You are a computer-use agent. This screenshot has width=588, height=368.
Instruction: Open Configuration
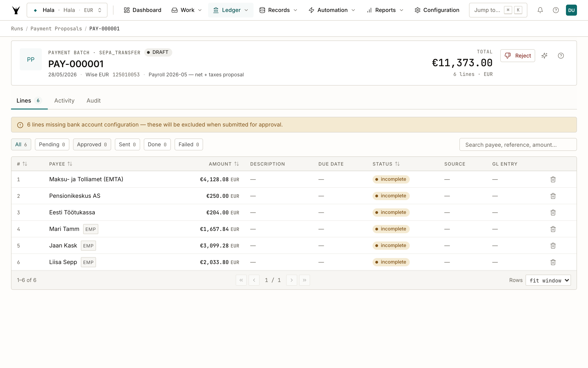[x=437, y=10]
